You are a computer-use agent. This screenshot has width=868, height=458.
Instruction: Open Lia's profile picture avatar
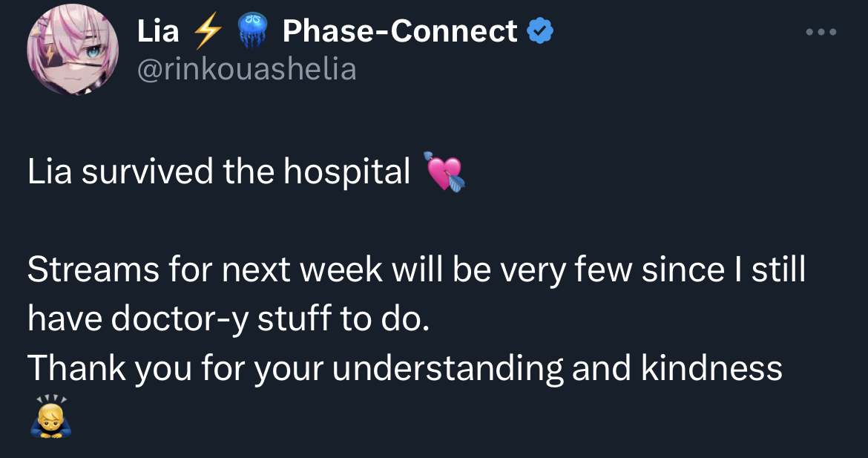point(73,49)
